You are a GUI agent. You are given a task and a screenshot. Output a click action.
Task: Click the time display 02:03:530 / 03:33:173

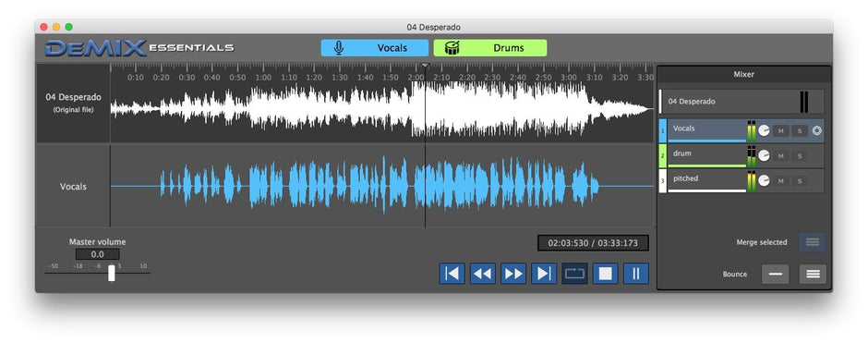click(593, 243)
